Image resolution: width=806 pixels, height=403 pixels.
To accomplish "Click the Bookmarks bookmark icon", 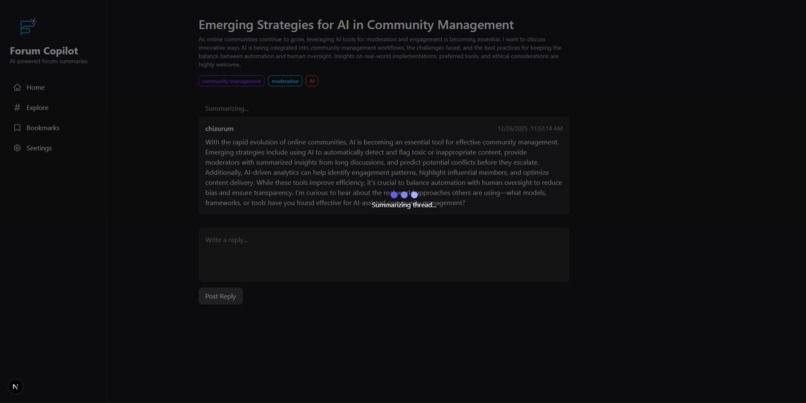I will click(x=17, y=127).
